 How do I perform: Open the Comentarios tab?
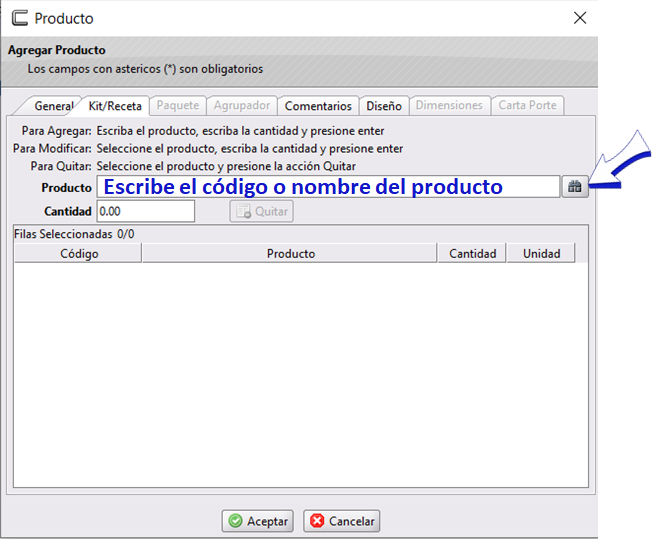point(318,106)
